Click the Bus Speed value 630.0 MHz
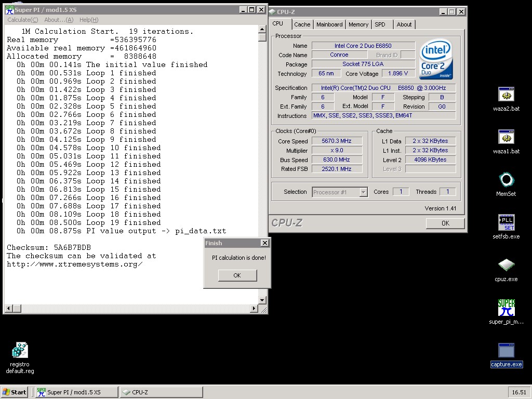Image resolution: width=532 pixels, height=399 pixels. pyautogui.click(x=337, y=159)
